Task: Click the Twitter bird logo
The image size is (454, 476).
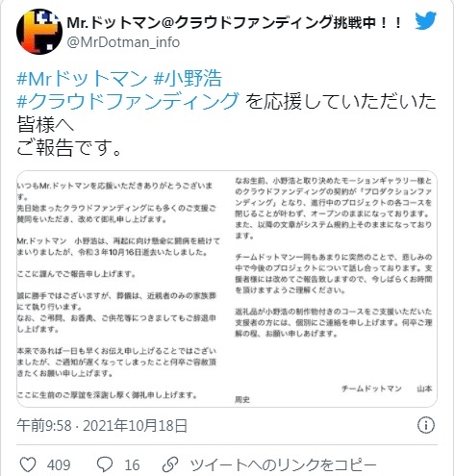Action: (425, 20)
